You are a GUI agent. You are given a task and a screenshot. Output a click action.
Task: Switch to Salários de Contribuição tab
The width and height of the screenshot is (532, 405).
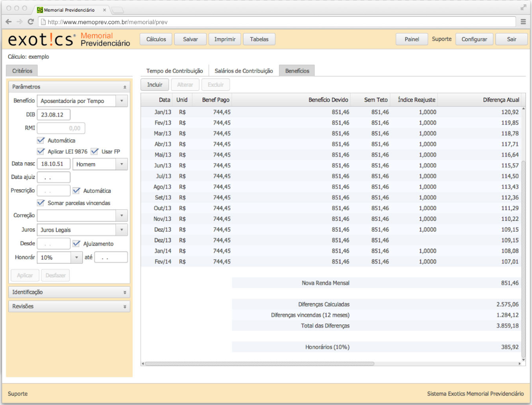(x=244, y=71)
